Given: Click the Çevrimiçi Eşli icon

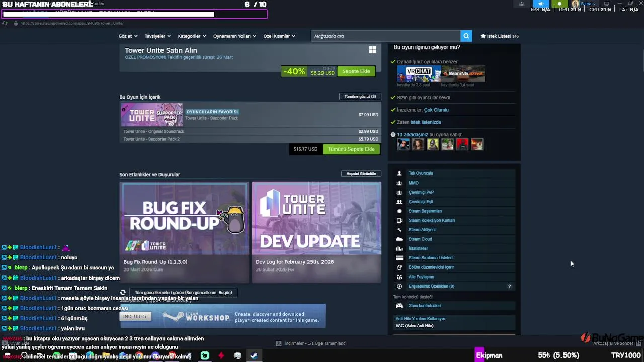Looking at the screenshot, I should [399, 202].
